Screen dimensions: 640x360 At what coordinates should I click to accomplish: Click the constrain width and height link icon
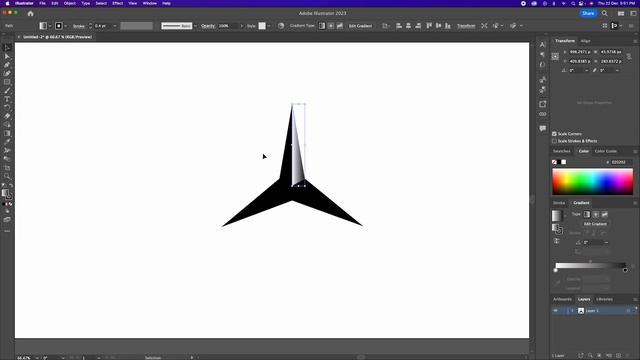(x=629, y=56)
